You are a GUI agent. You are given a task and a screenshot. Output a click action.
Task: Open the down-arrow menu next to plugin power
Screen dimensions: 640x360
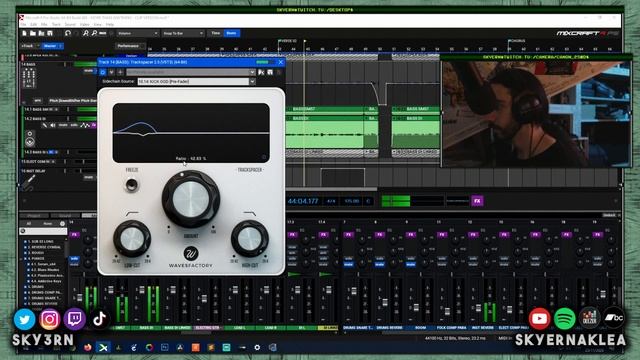(x=111, y=72)
